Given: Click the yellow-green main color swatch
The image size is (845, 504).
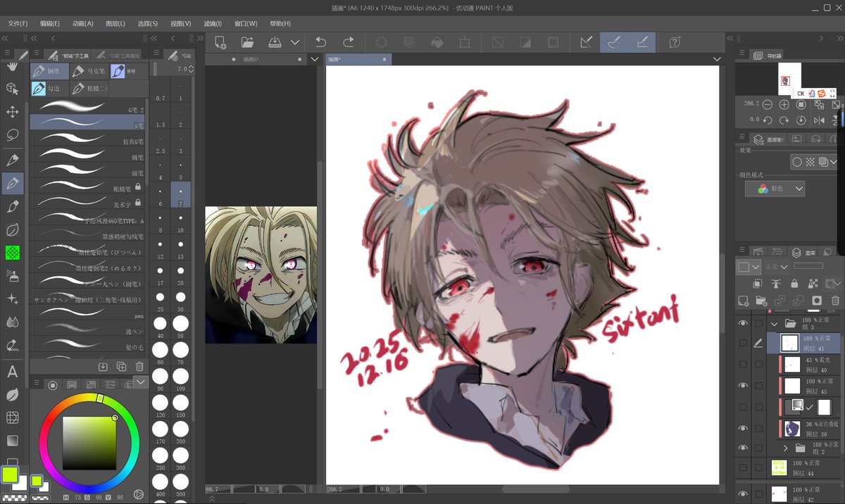Looking at the screenshot, I should (10, 475).
